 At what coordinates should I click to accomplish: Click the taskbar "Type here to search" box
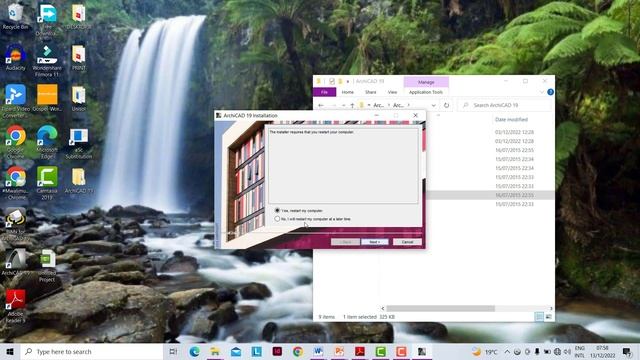coord(92,351)
